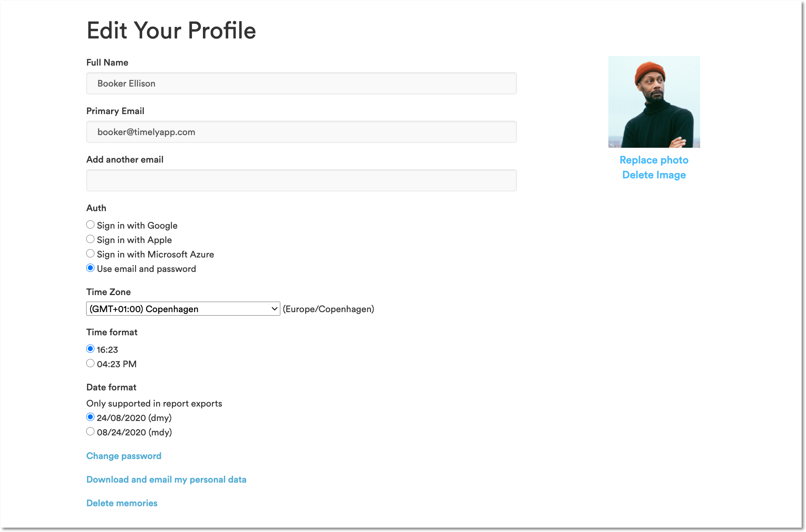Click the Add another email field
This screenshot has height=532, width=806.
(x=301, y=180)
